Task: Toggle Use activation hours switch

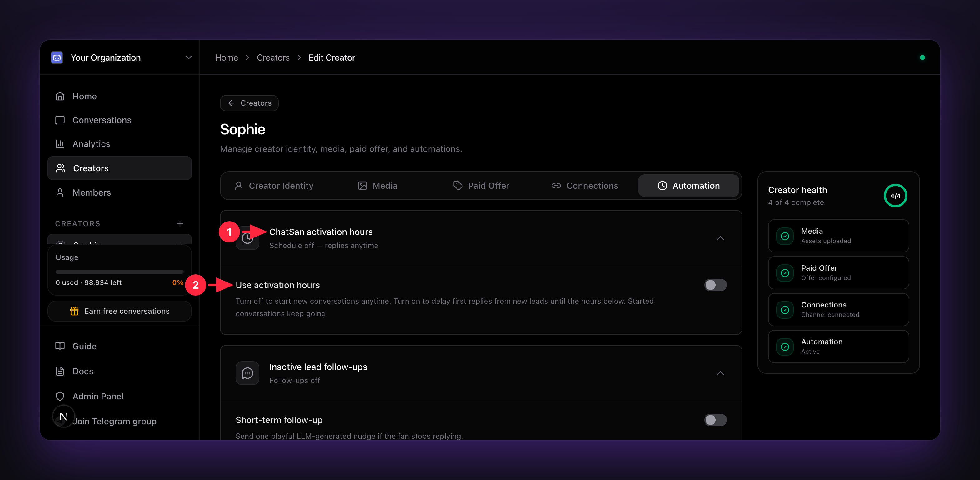Action: point(715,285)
